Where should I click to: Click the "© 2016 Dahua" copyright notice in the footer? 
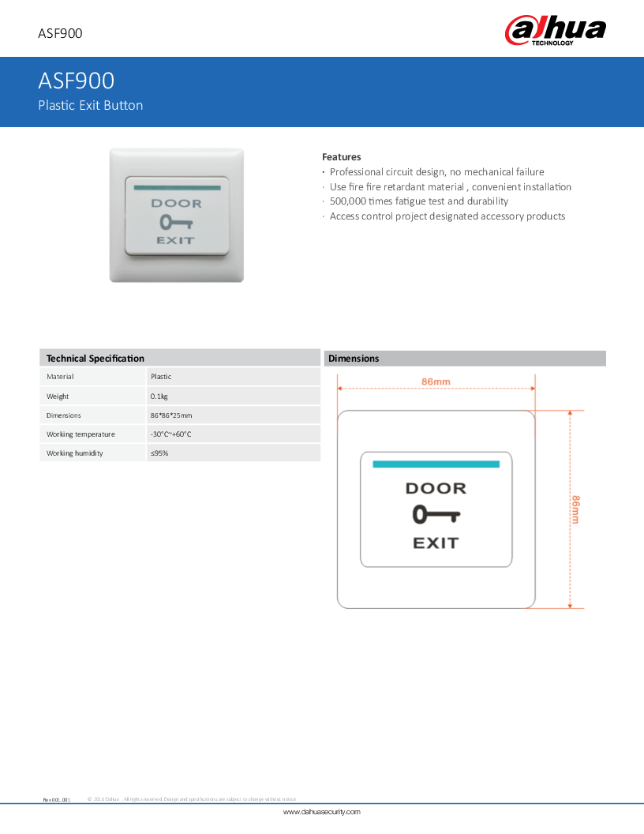pyautogui.click(x=192, y=799)
